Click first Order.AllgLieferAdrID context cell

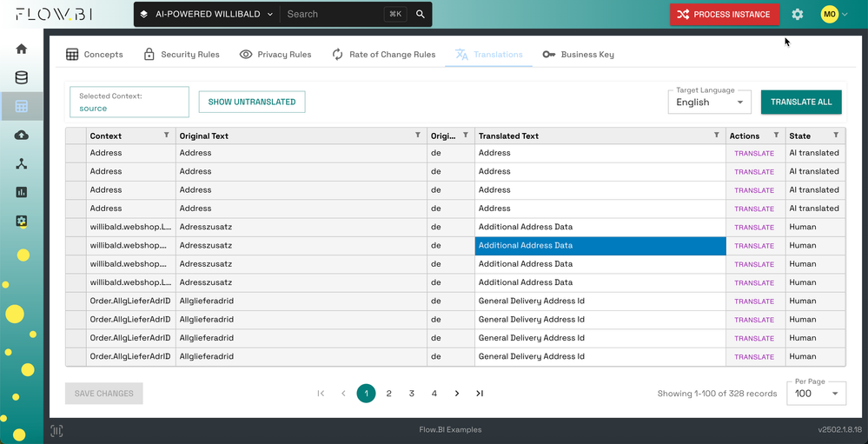pyautogui.click(x=131, y=302)
